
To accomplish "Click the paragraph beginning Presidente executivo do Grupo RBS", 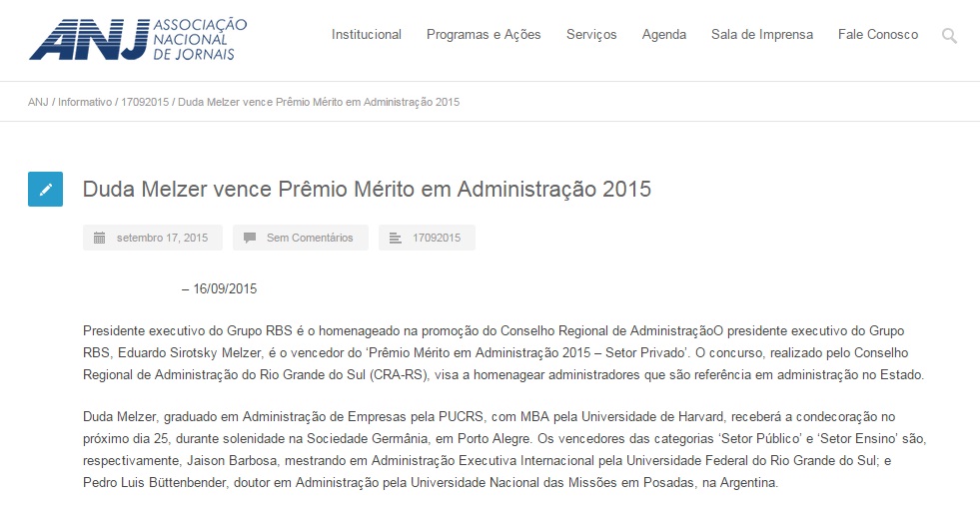I will 503,353.
